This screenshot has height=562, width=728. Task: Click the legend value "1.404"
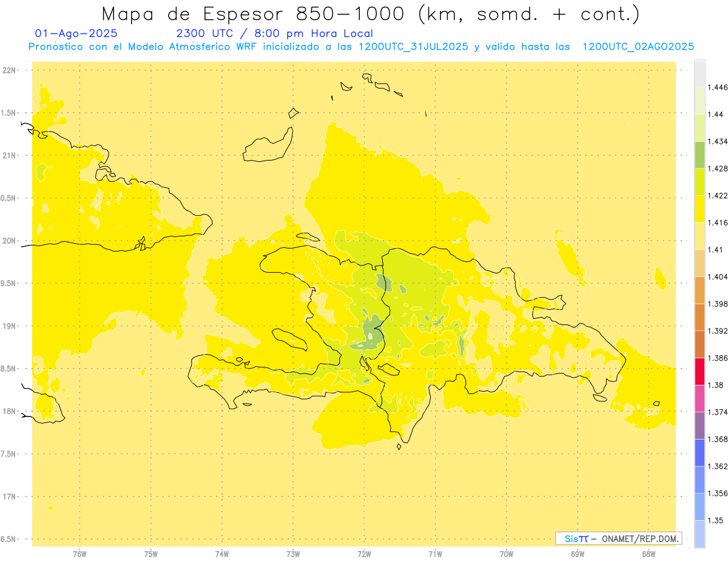718,277
